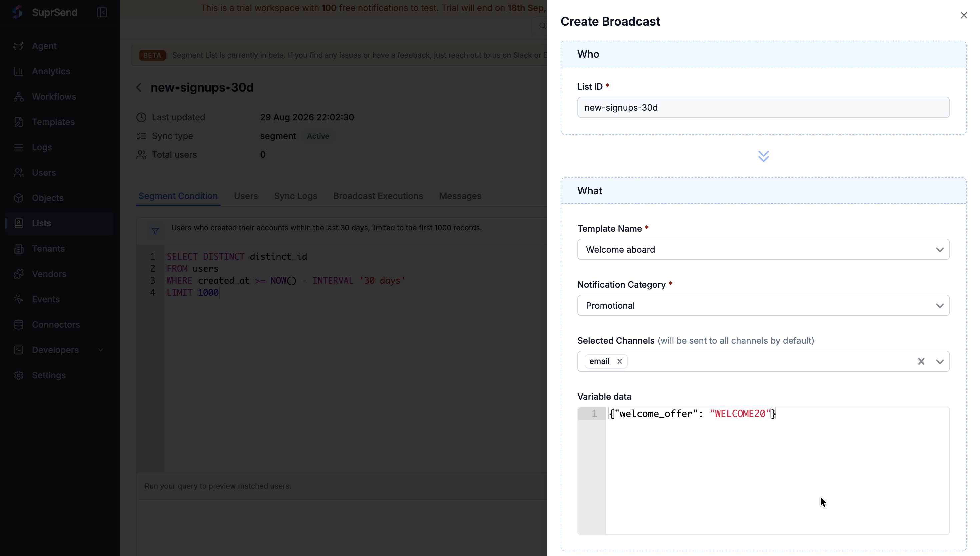Viewport: 980px width, 556px height.
Task: Click the Developers terminal icon
Action: pos(19,350)
